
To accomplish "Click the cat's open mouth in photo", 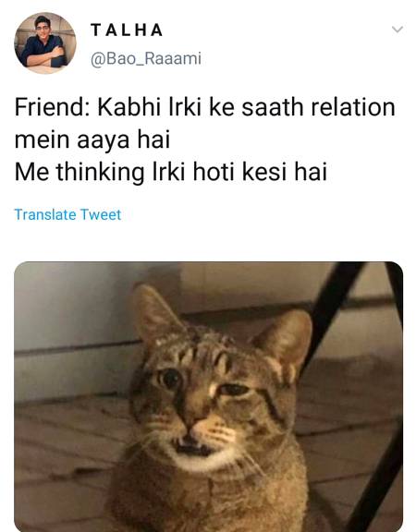I will (193, 448).
